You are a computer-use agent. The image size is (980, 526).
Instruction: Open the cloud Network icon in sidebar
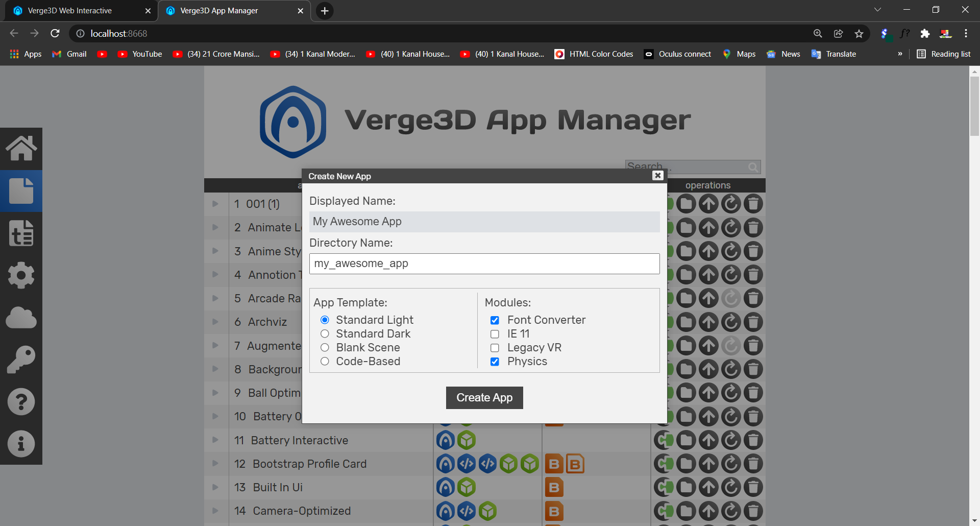click(x=21, y=318)
